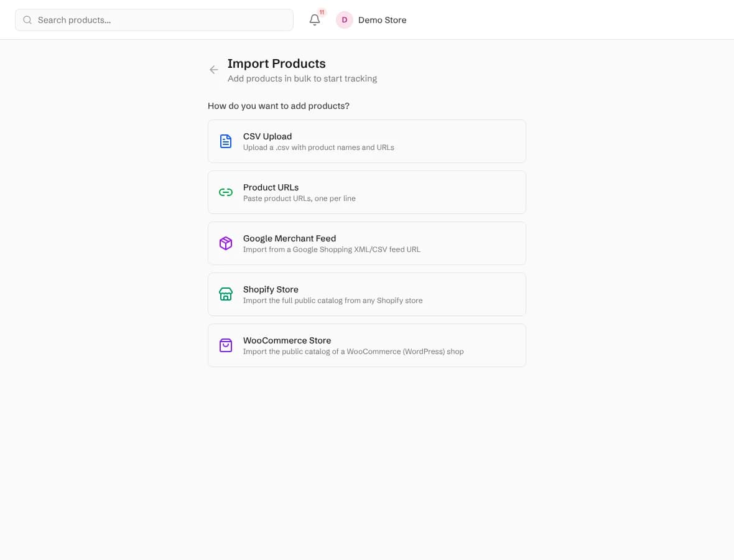Image resolution: width=734 pixels, height=560 pixels.
Task: Click 'Add products in bulk to start tracking'
Action: [x=302, y=78]
